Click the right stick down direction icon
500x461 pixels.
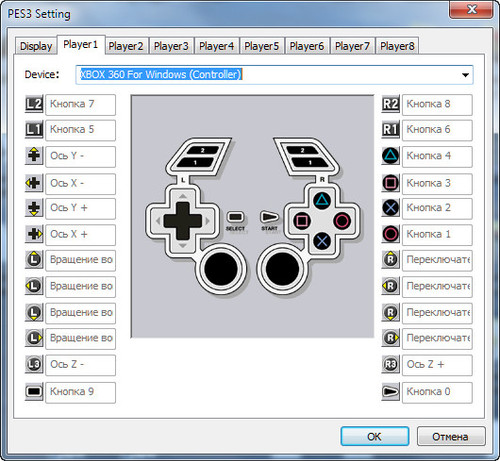391,313
